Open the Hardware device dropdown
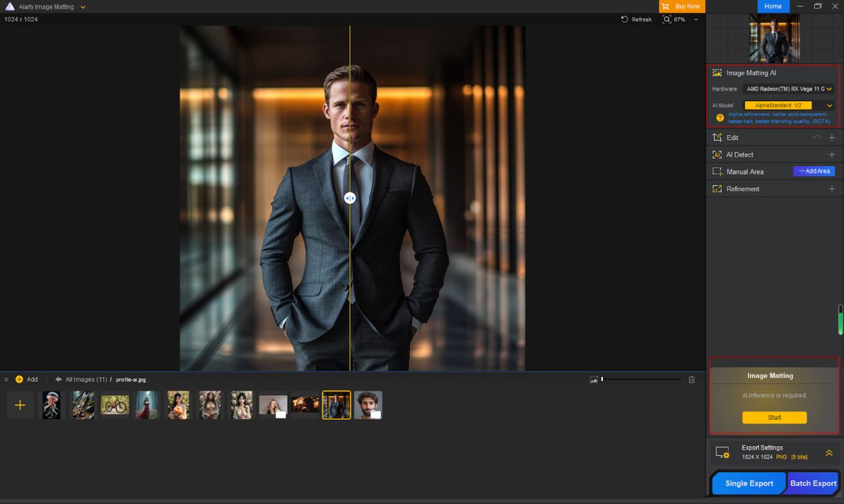The image size is (844, 504). 789,88
